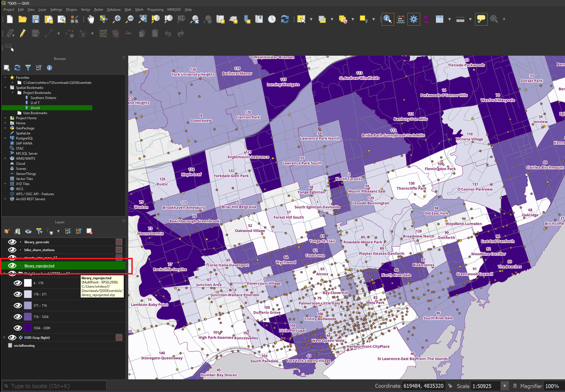Screen dimensions: 565x392
Task: Click the 1034 - 3399 dark purple swatch
Action: pyautogui.click(x=28, y=328)
